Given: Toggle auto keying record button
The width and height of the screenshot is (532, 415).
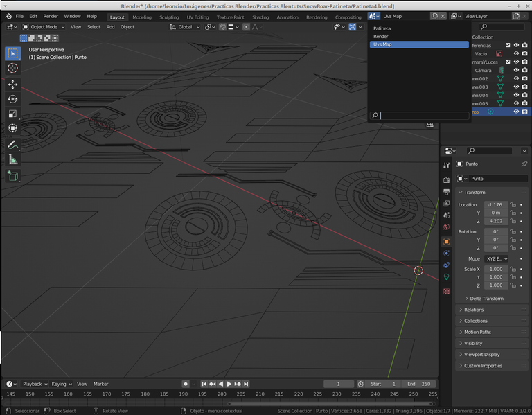Looking at the screenshot, I should click(186, 384).
